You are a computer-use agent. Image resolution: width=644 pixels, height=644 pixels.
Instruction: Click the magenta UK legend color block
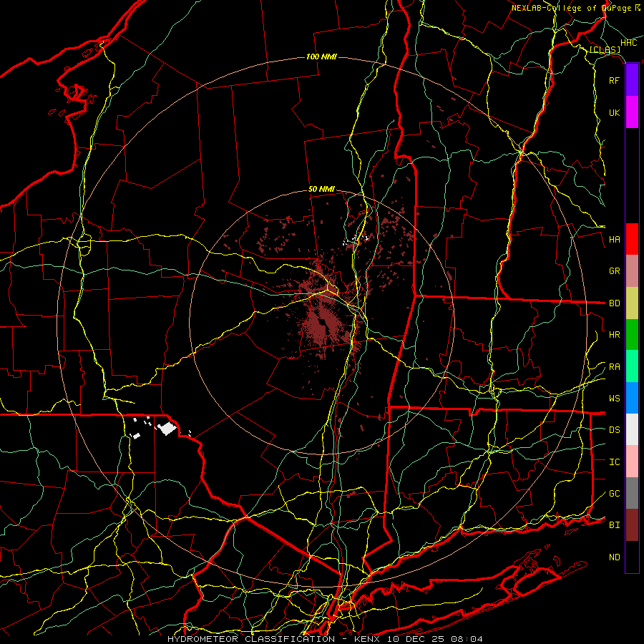(632, 112)
